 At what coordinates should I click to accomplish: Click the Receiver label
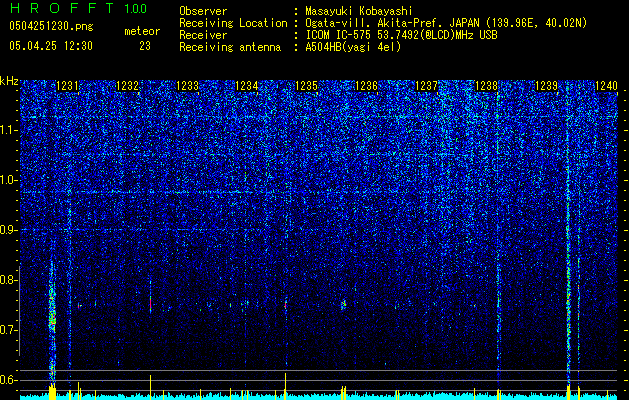[x=203, y=35]
